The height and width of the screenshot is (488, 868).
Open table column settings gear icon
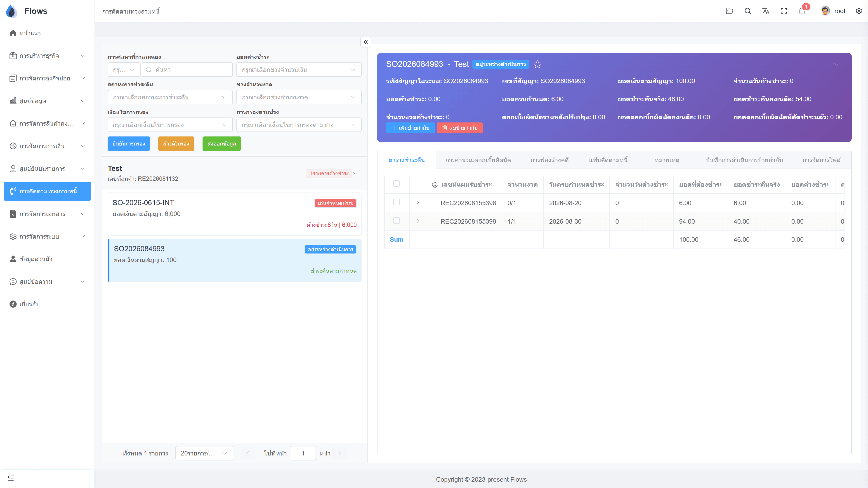coord(435,185)
